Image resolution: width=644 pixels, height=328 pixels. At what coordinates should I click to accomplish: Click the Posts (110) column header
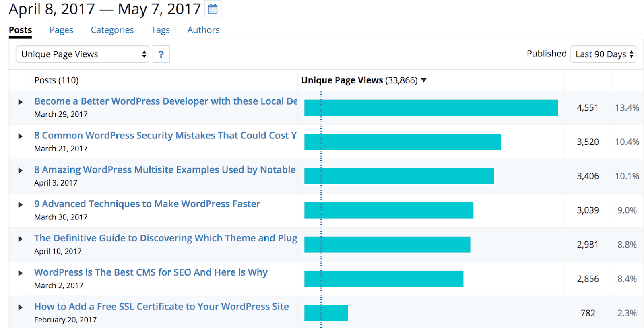tap(56, 80)
